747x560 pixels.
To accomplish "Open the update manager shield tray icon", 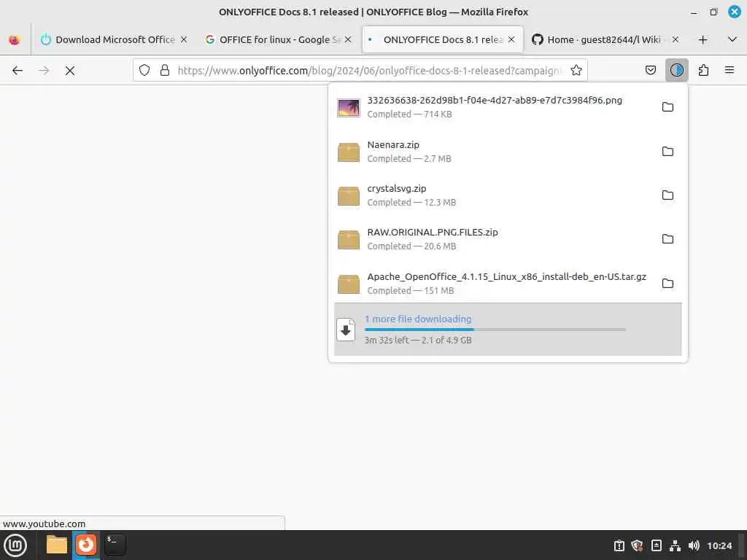I will 638,545.
